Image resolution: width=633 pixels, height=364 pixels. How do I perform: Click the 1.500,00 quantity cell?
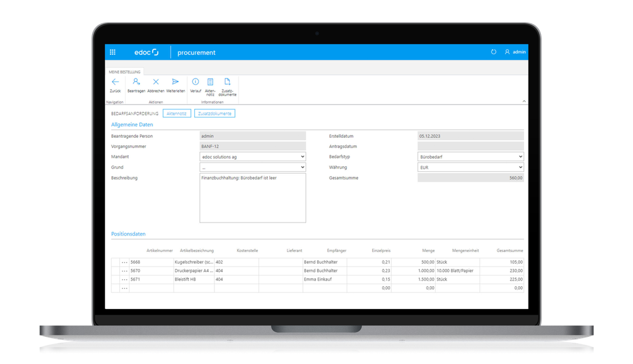(x=414, y=279)
